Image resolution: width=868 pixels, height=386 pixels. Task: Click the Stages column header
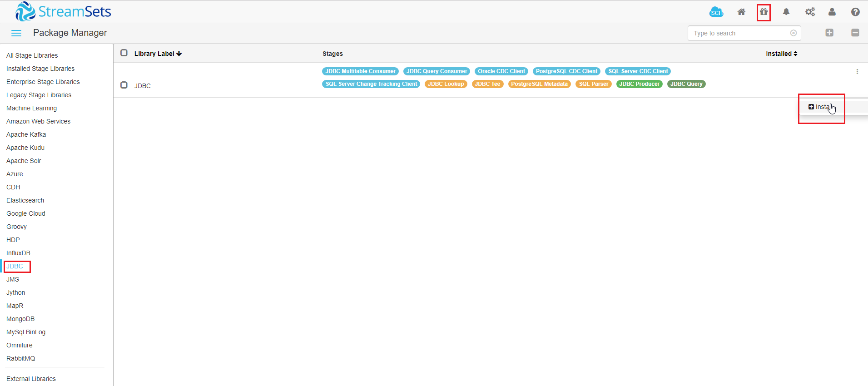tap(332, 54)
